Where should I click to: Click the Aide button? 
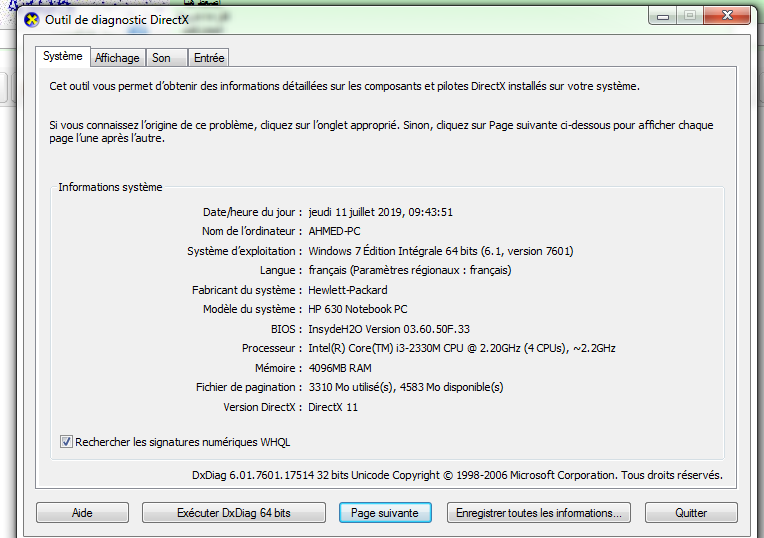click(x=82, y=513)
